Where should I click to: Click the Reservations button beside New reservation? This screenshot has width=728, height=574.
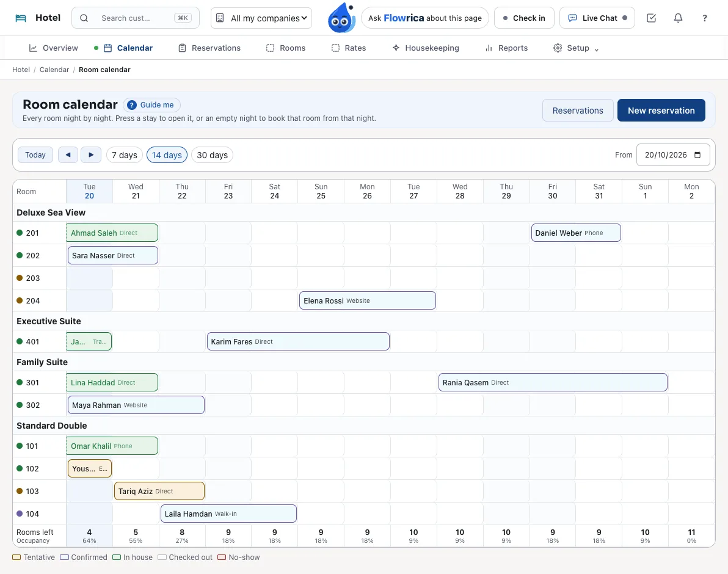tap(578, 111)
